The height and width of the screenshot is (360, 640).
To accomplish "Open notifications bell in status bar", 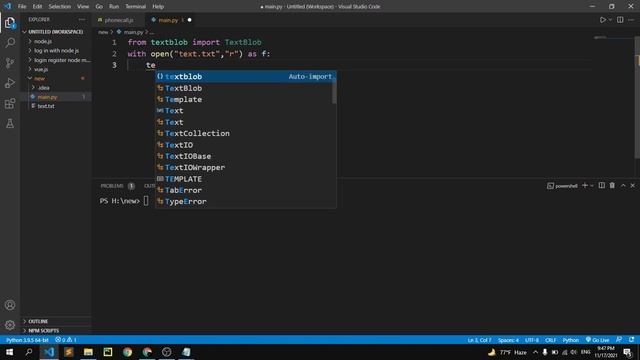I will (631, 340).
